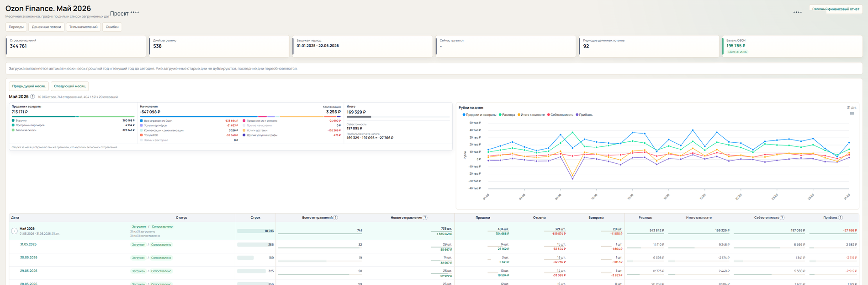Click the -3 715 ₽ profit on 30.05.2026
This screenshot has height=285, width=868.
pyautogui.click(x=851, y=258)
